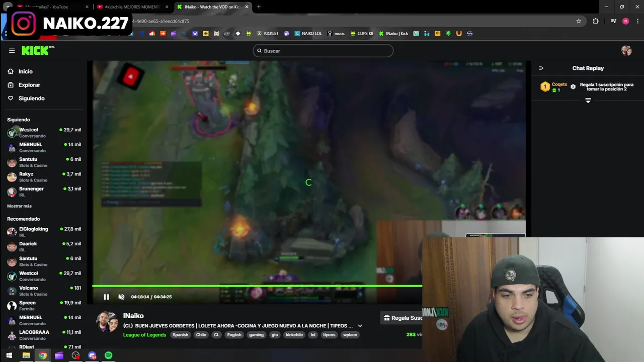
Task: Select the kickchile tag
Action: pyautogui.click(x=294, y=335)
